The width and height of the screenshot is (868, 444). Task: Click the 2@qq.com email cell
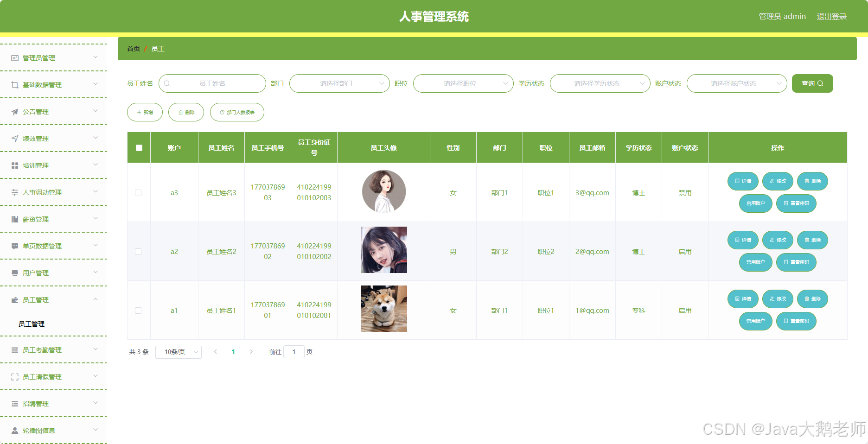(x=592, y=252)
